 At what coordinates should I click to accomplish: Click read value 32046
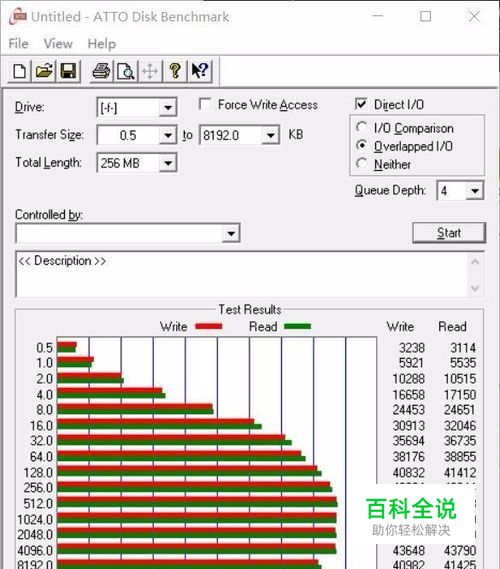(x=460, y=425)
